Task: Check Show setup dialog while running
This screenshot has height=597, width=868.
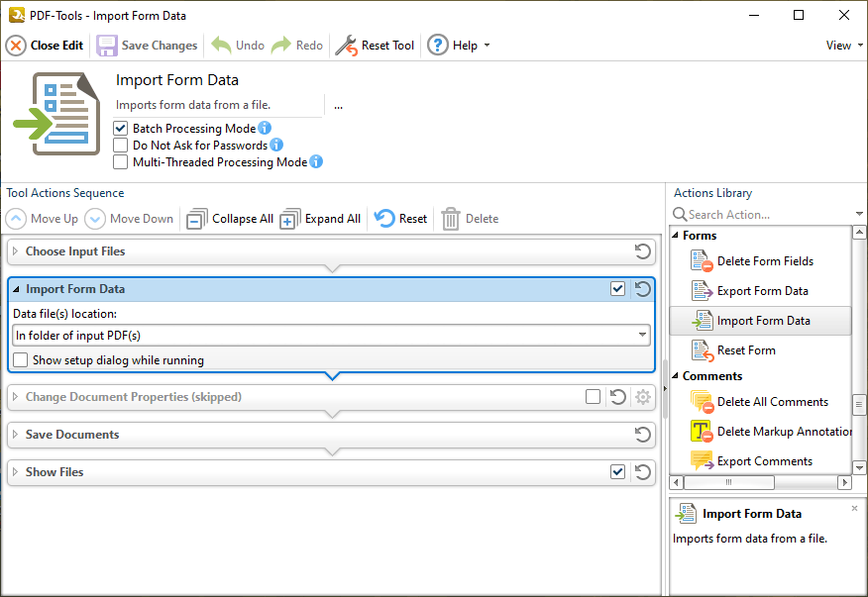Action: pyautogui.click(x=21, y=359)
